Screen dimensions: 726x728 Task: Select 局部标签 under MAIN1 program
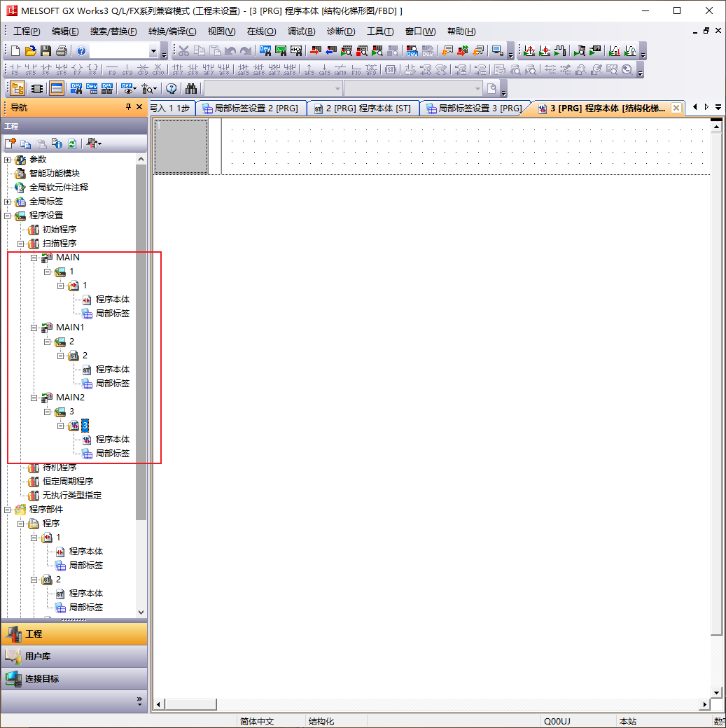[x=112, y=384]
